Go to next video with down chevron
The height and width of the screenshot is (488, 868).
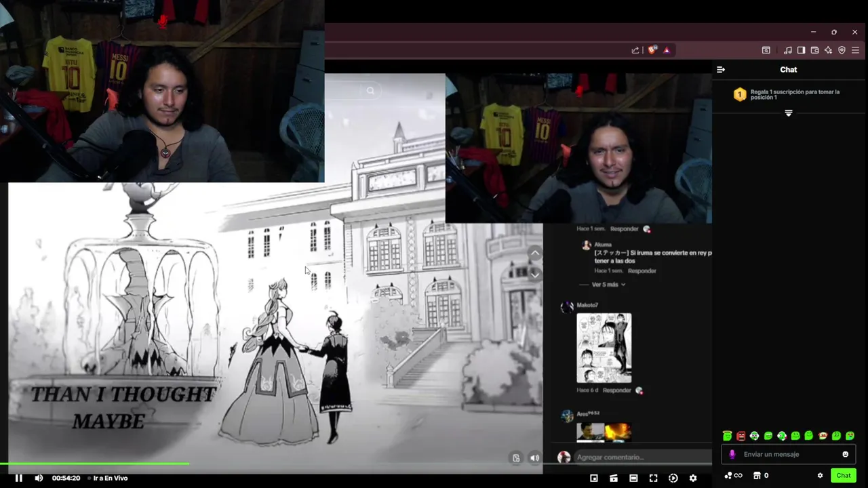[535, 274]
